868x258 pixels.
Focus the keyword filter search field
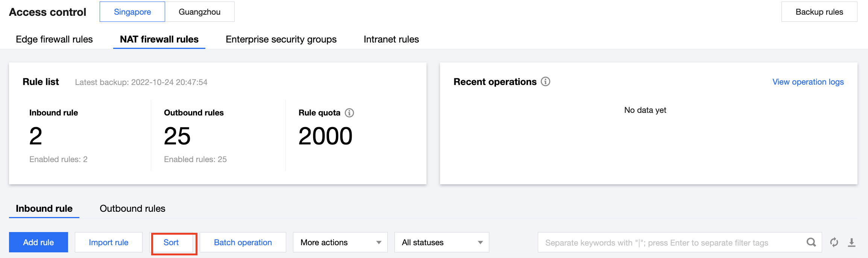(x=669, y=242)
